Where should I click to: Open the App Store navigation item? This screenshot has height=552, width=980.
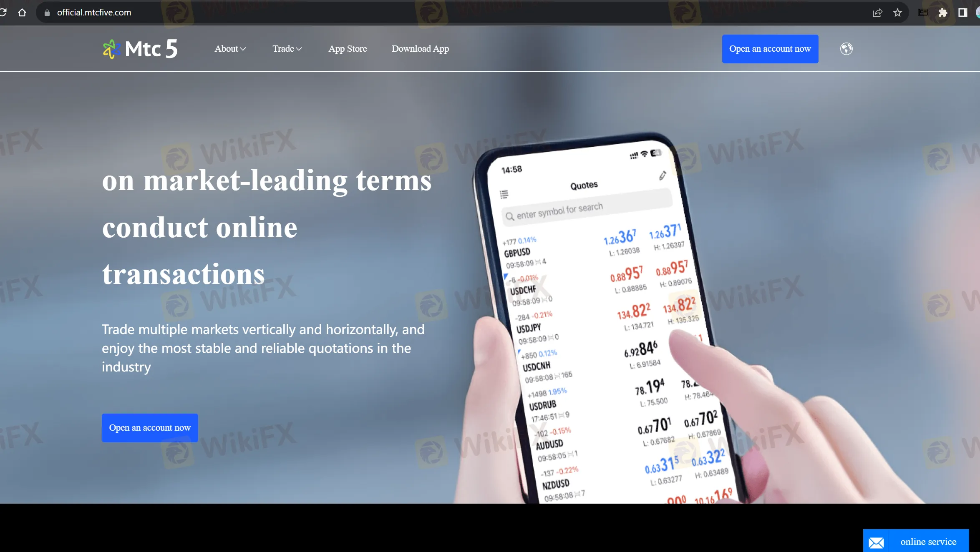point(347,48)
